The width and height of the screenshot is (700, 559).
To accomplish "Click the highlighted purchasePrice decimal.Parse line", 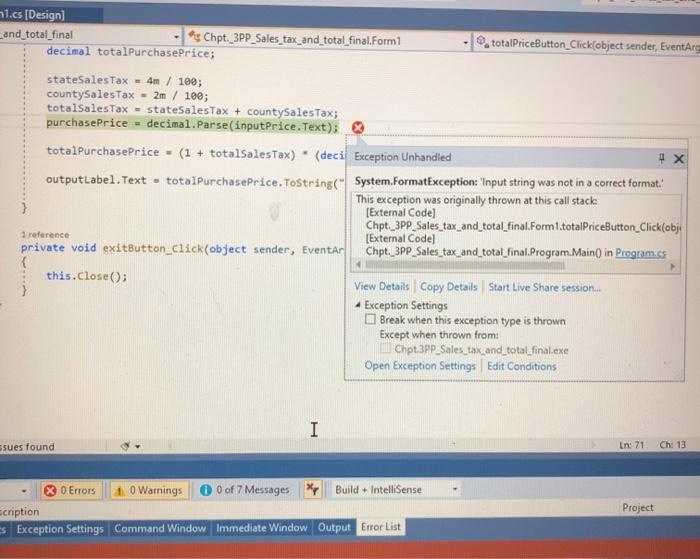I will [192, 125].
